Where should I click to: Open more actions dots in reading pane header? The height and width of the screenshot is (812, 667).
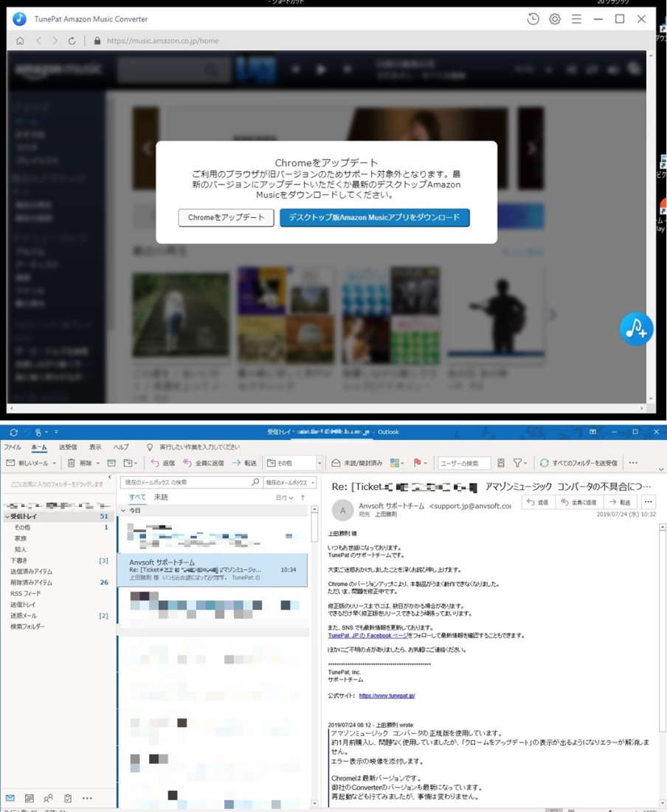[649, 502]
